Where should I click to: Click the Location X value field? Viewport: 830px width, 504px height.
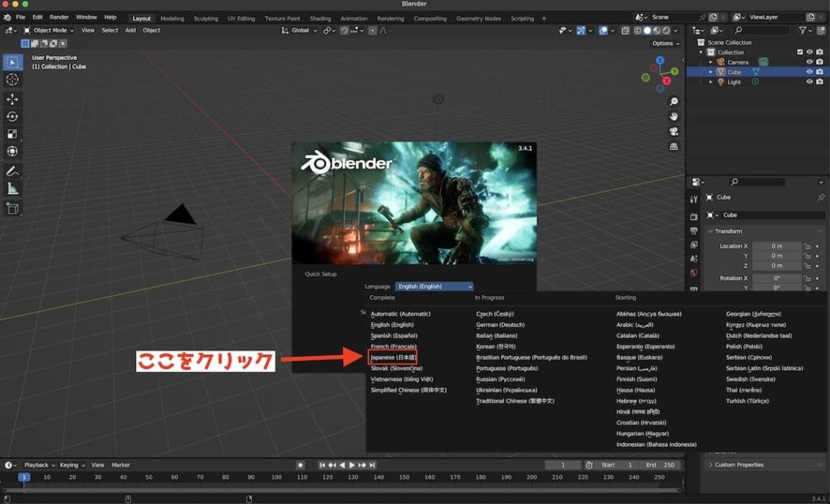pyautogui.click(x=776, y=246)
